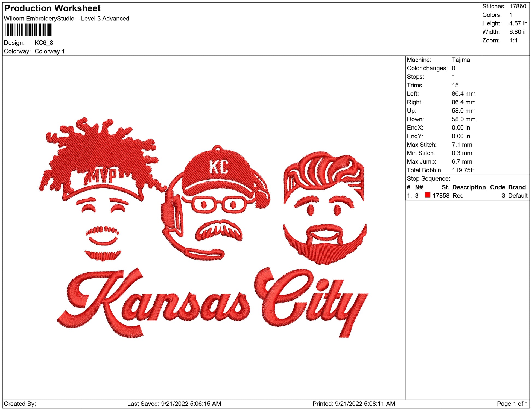Image resolution: width=532 pixels, height=409 pixels.
Task: Click the Machine value Tajima
Action: pyautogui.click(x=461, y=60)
